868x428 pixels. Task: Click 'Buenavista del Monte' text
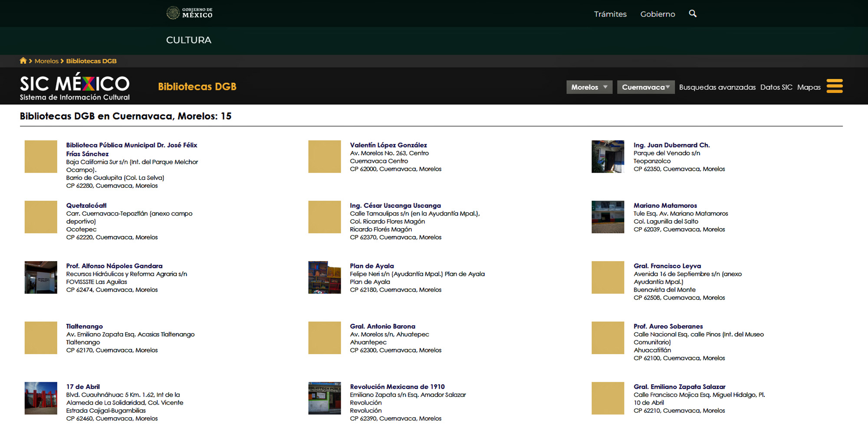[x=664, y=290]
